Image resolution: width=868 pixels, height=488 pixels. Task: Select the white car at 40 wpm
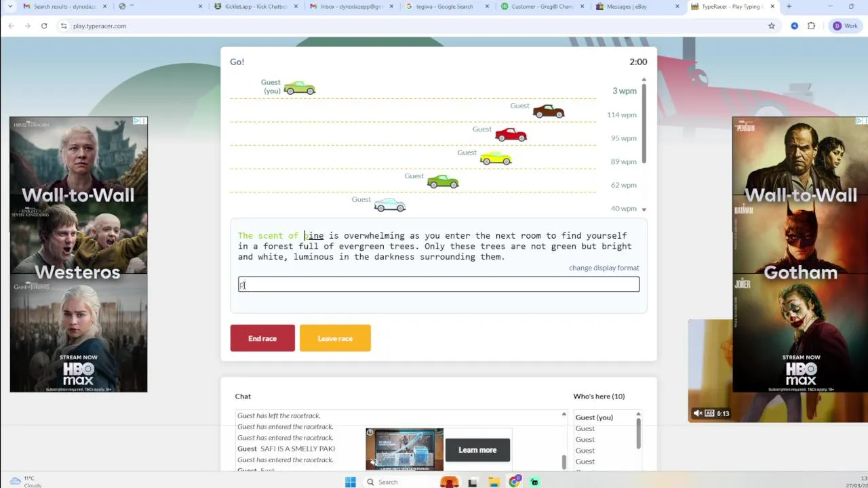coord(390,205)
